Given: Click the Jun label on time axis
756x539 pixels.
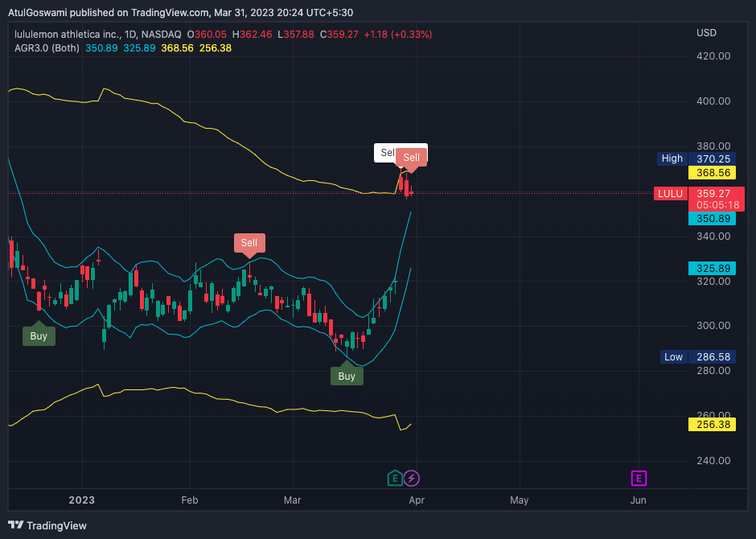Looking at the screenshot, I should click(x=639, y=500).
